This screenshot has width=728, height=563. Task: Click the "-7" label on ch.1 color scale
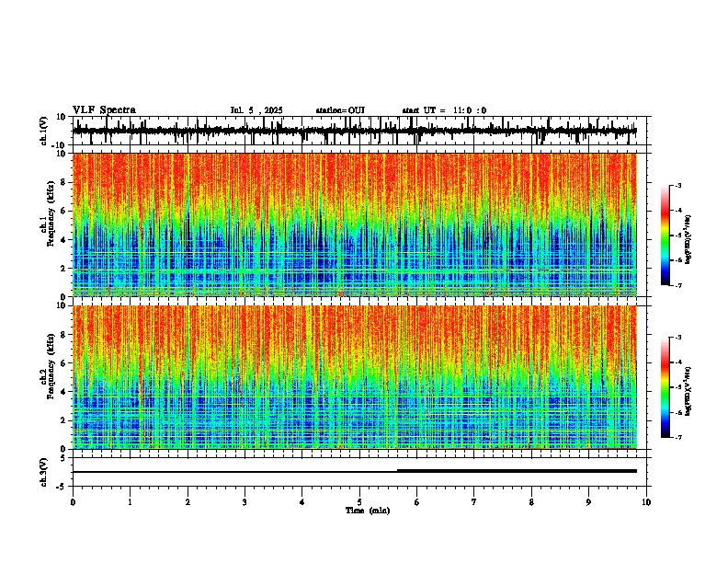[678, 285]
